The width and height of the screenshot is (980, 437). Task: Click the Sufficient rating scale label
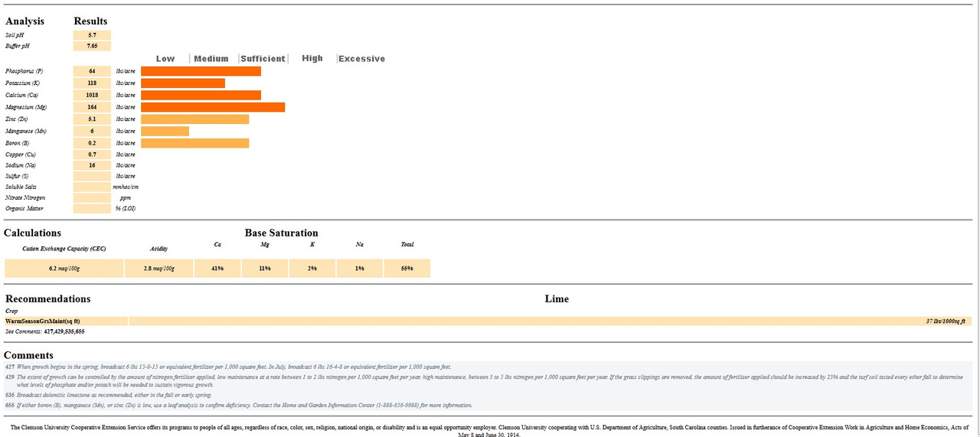(x=263, y=59)
